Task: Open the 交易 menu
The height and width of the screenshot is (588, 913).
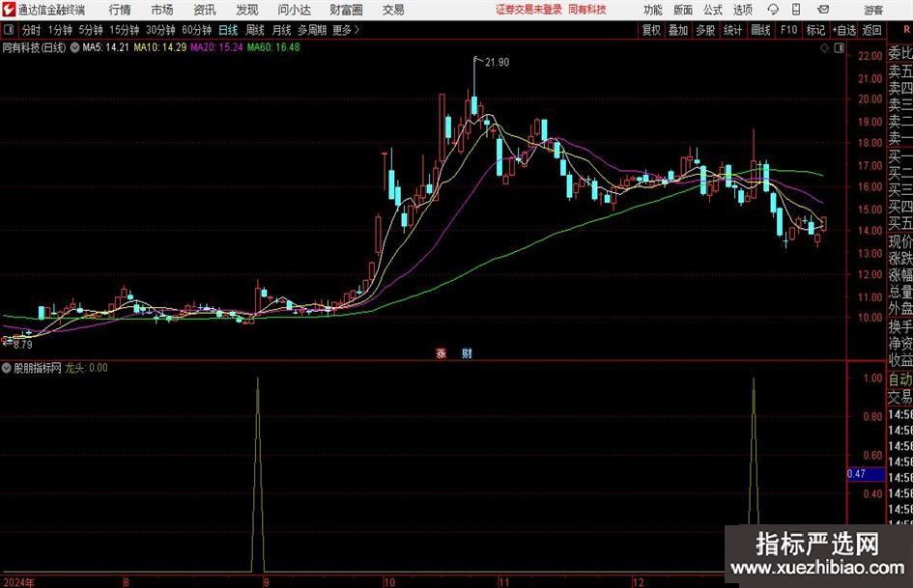Action: (x=393, y=10)
